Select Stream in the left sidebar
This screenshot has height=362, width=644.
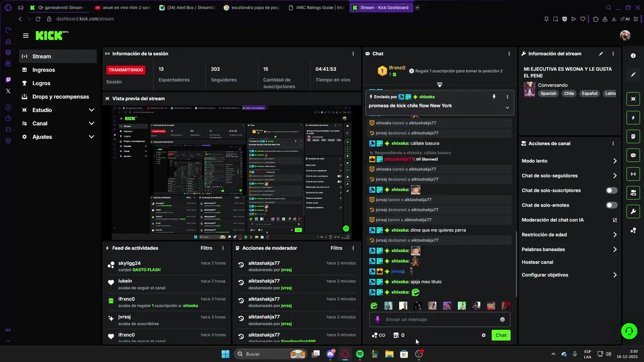click(58, 56)
